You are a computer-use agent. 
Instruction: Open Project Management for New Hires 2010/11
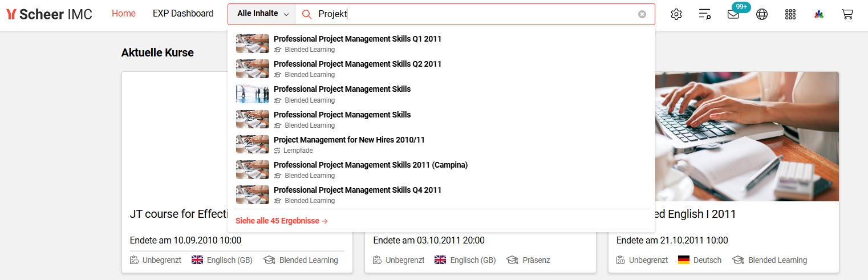349,140
